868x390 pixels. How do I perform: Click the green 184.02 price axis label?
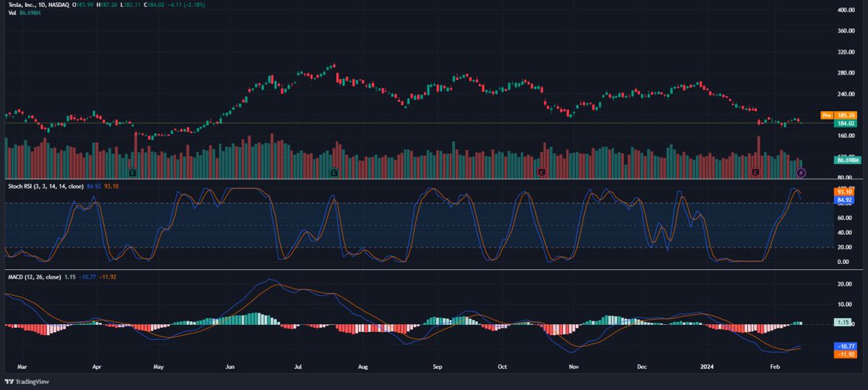point(846,123)
